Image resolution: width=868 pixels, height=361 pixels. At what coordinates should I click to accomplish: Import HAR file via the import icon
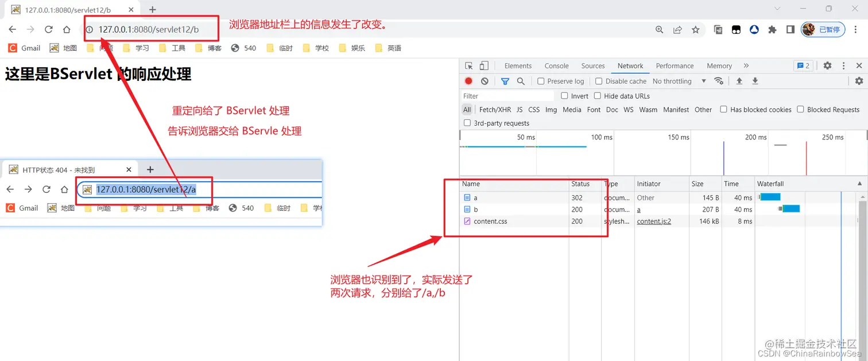coord(739,81)
